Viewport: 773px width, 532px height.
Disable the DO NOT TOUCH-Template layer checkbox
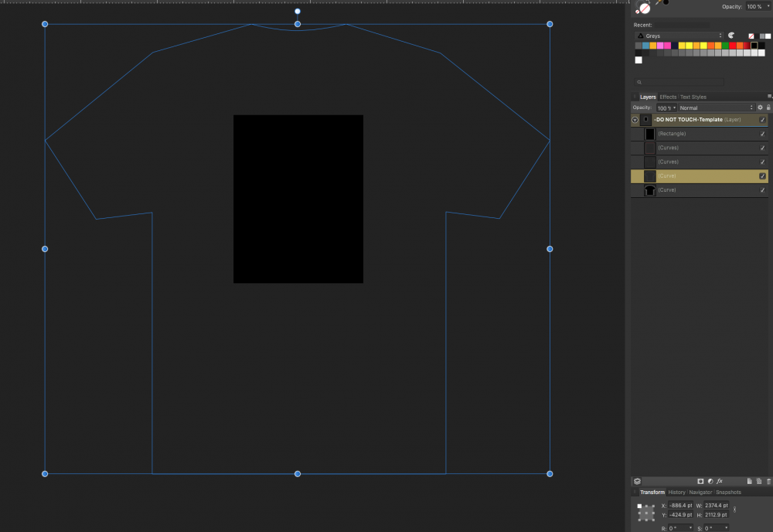coord(763,119)
